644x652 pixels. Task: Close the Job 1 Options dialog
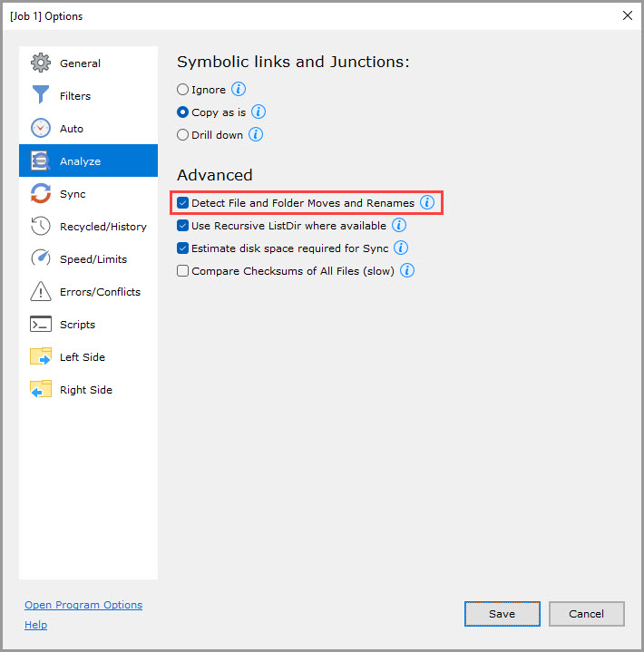[627, 15]
